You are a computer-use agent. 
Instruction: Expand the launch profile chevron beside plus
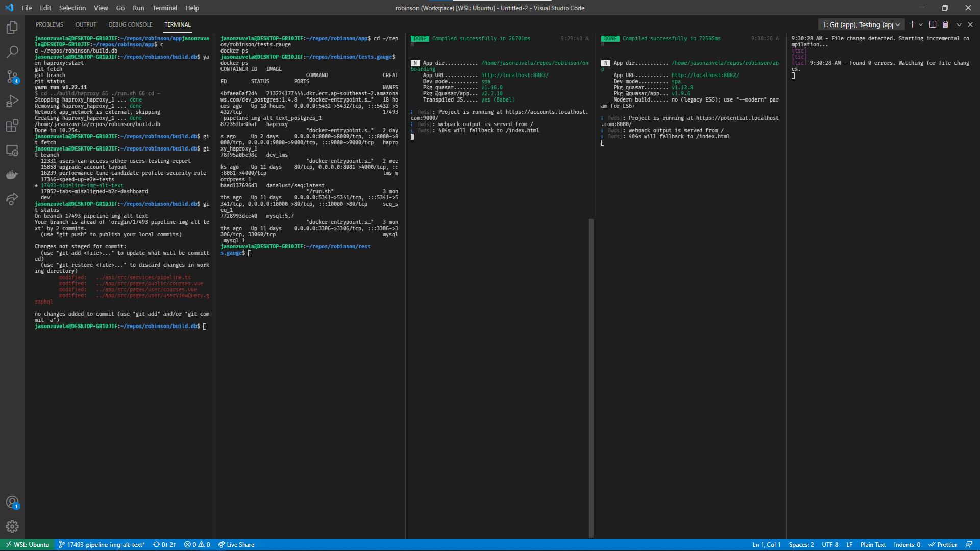point(921,24)
